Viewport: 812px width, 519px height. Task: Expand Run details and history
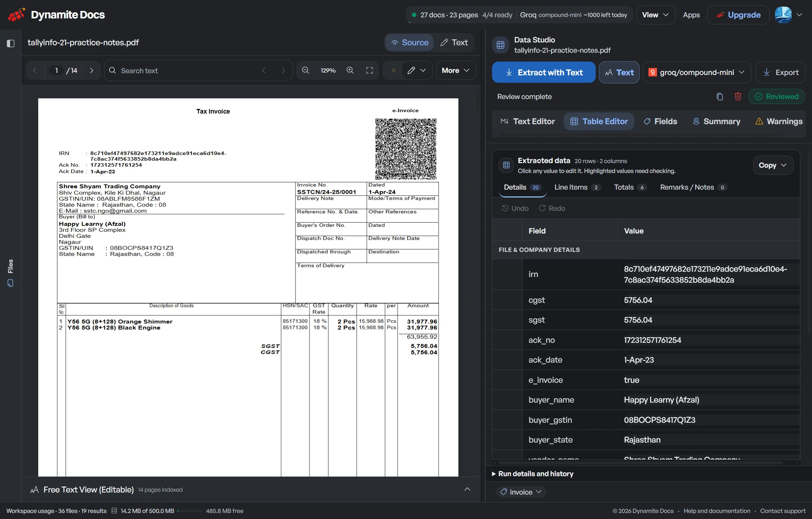533,474
